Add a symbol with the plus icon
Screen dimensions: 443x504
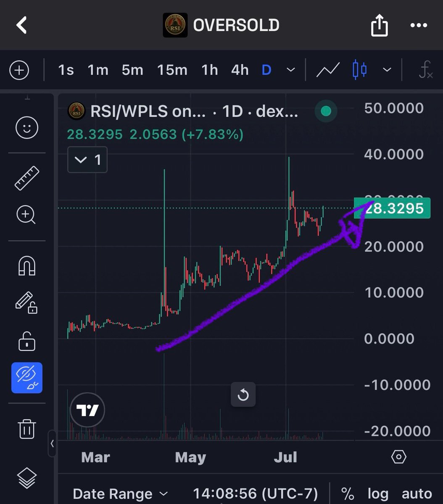pyautogui.click(x=19, y=70)
